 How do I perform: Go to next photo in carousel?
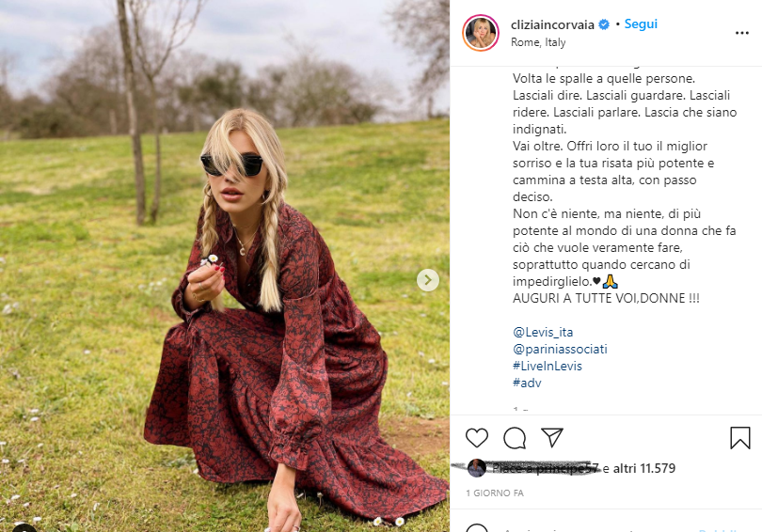pos(428,280)
